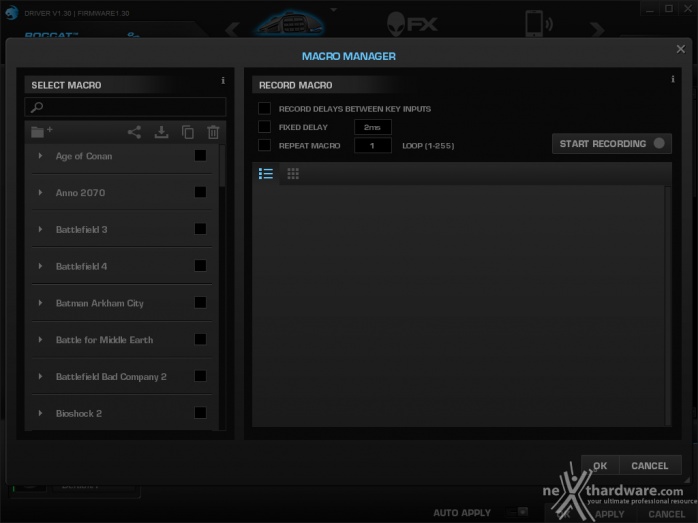
Task: Enable the Fixed Delay checkbox
Action: 264,127
